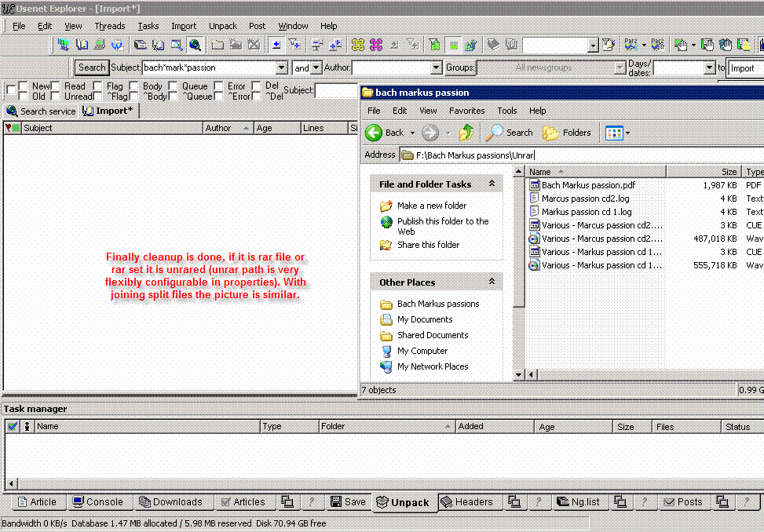Check the Queue filter checkbox

(x=173, y=86)
